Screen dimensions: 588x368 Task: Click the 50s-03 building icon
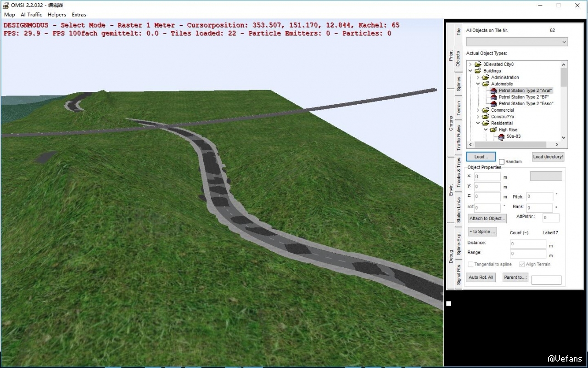tap(501, 136)
